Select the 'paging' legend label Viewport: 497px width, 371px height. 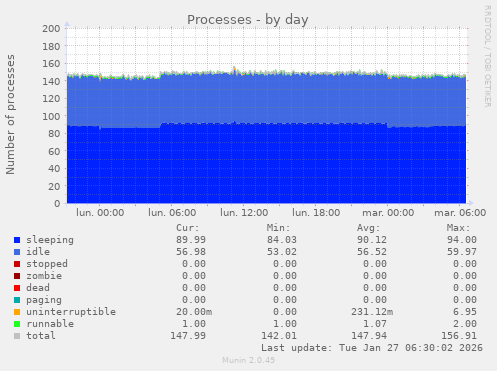tap(44, 300)
